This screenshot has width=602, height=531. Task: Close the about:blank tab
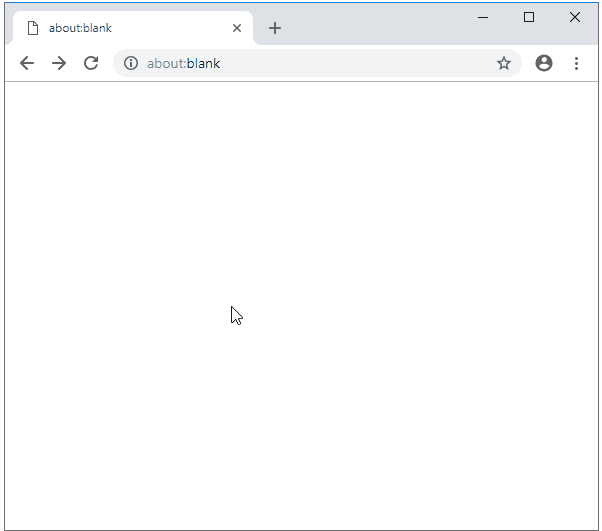237,28
